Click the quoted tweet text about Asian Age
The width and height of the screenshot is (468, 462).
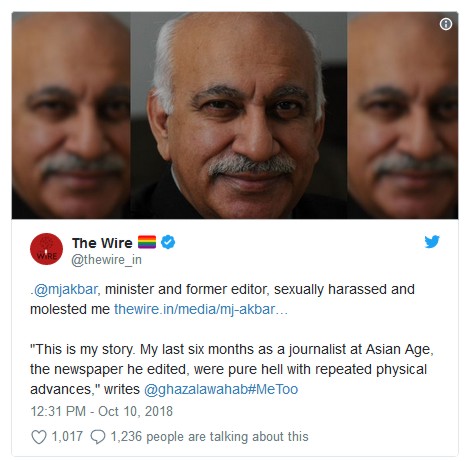click(232, 369)
